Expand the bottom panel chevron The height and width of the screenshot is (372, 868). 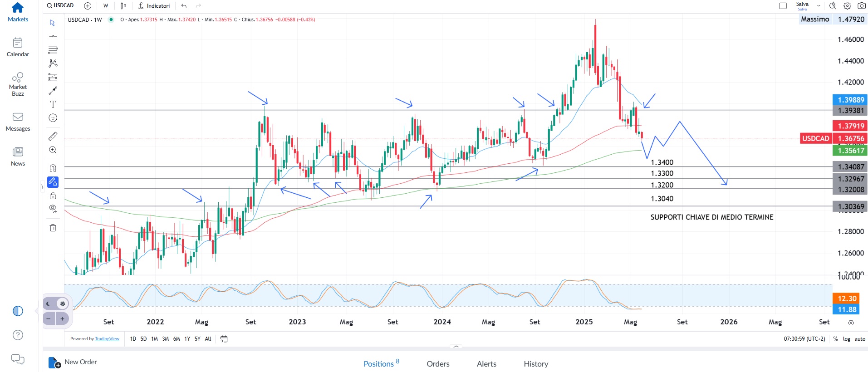coord(456,347)
